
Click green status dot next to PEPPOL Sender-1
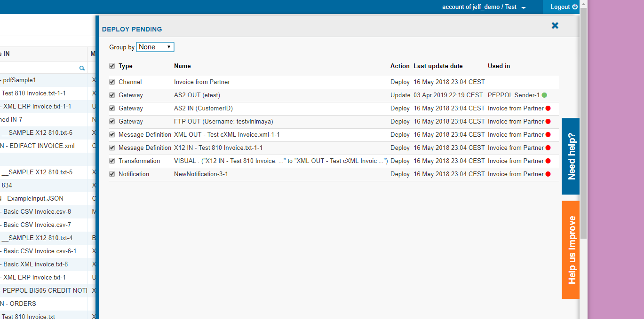point(544,95)
